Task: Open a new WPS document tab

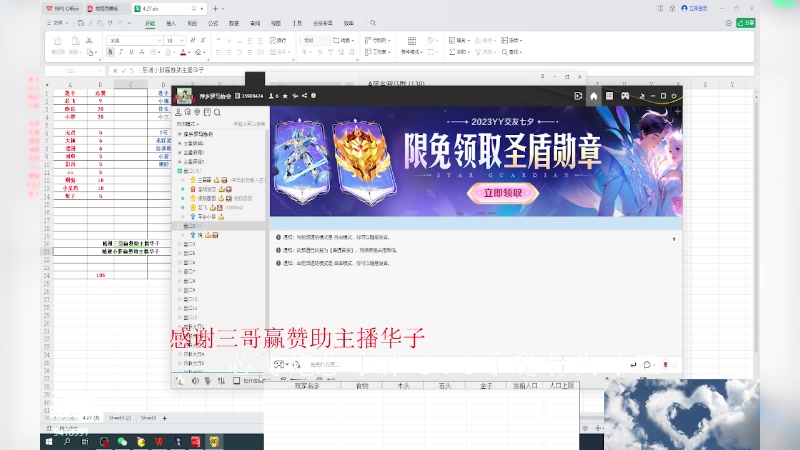Action: coord(215,9)
